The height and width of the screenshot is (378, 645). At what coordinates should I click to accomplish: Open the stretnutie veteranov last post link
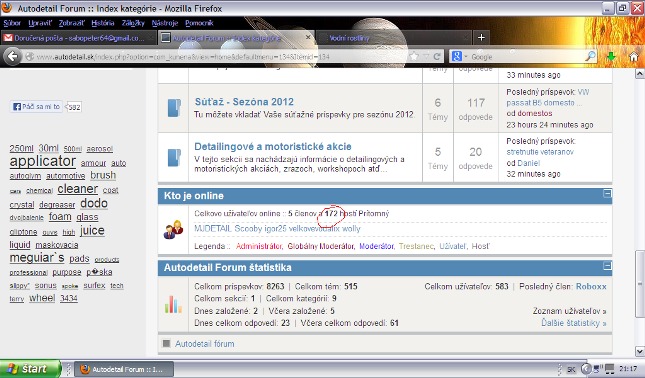pos(540,152)
